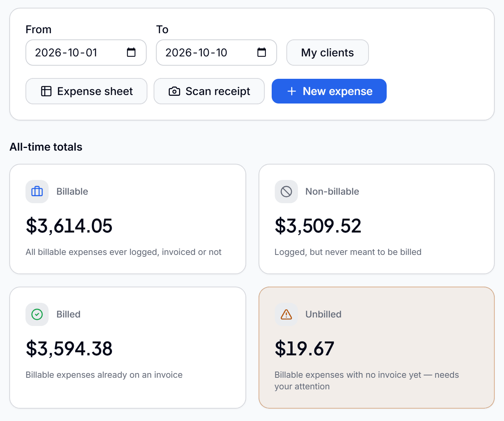
Task: Select the Non-billable total $3,509.52
Action: [x=318, y=226]
